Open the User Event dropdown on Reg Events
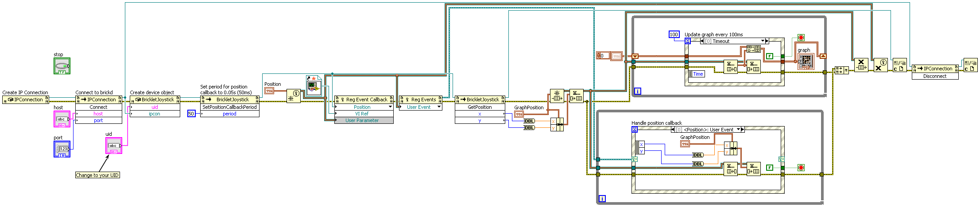Image resolution: width=980 pixels, height=207 pixels. [x=439, y=107]
